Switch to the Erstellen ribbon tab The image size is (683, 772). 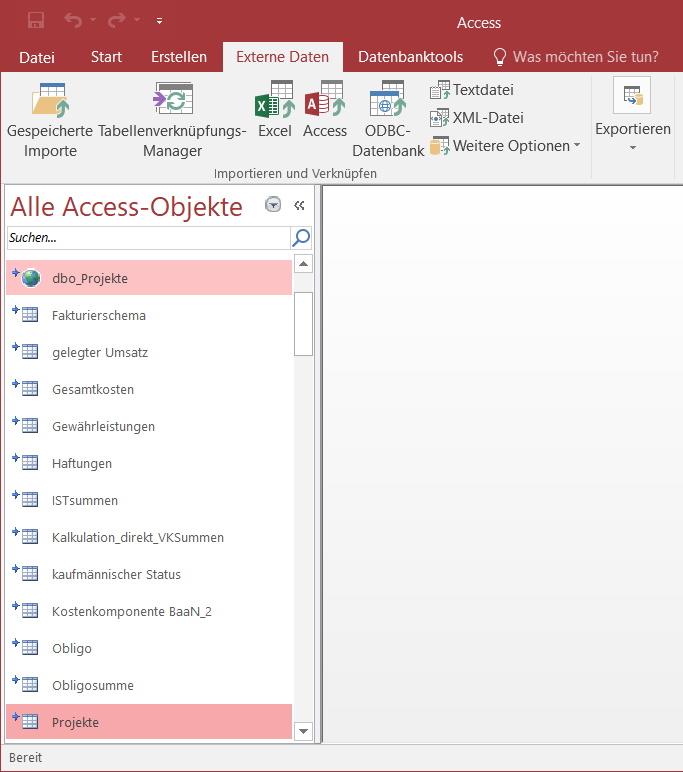(x=179, y=57)
